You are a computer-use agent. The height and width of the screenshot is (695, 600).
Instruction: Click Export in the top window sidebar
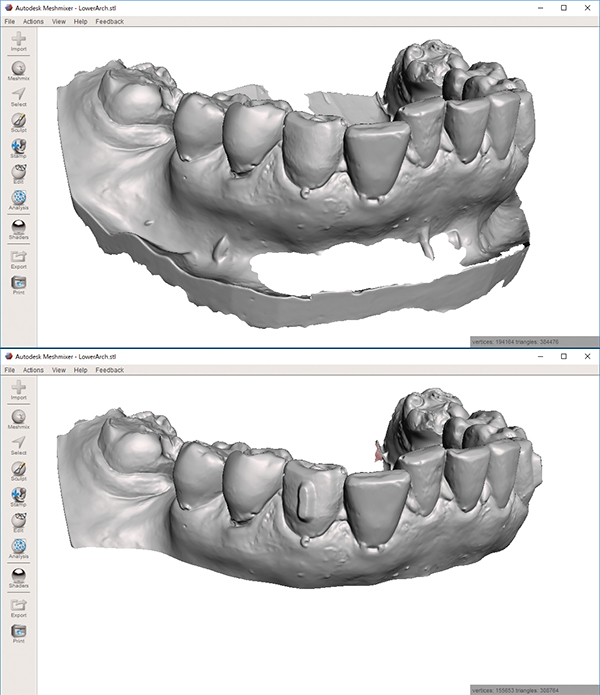pyautogui.click(x=19, y=258)
